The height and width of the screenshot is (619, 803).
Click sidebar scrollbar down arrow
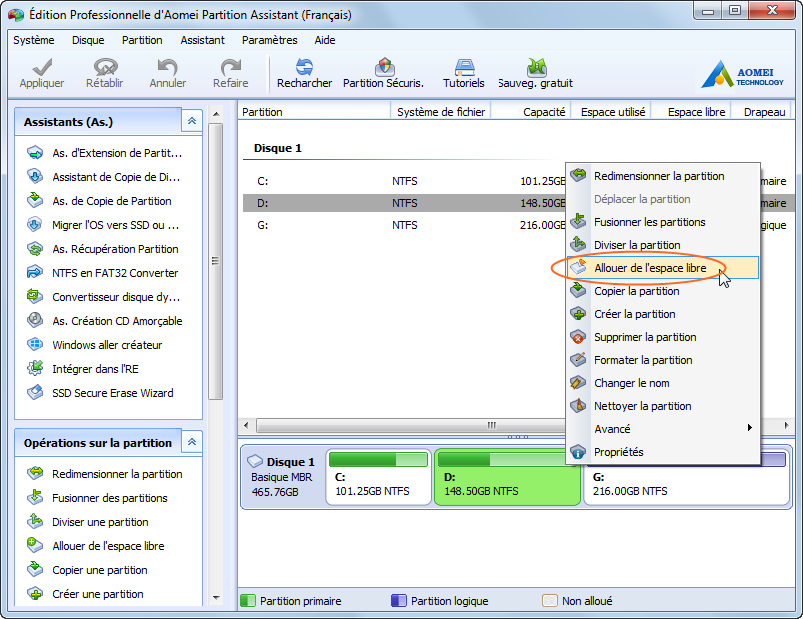pyautogui.click(x=216, y=597)
